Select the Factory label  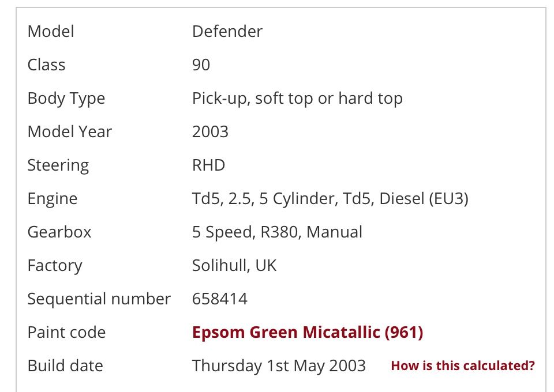pyautogui.click(x=55, y=266)
